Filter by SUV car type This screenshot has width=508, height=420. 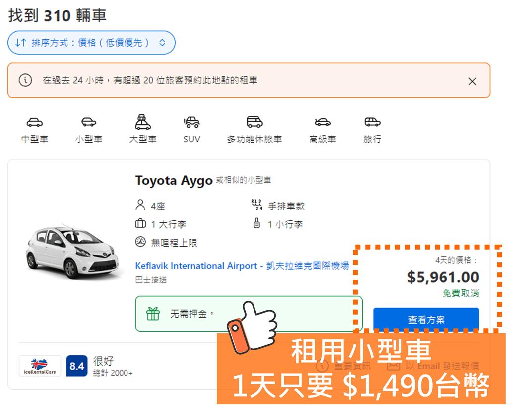click(x=191, y=130)
